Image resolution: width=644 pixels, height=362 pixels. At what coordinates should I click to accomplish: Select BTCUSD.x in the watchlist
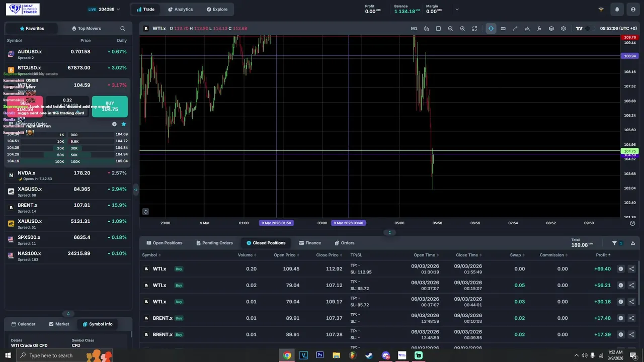click(68, 70)
